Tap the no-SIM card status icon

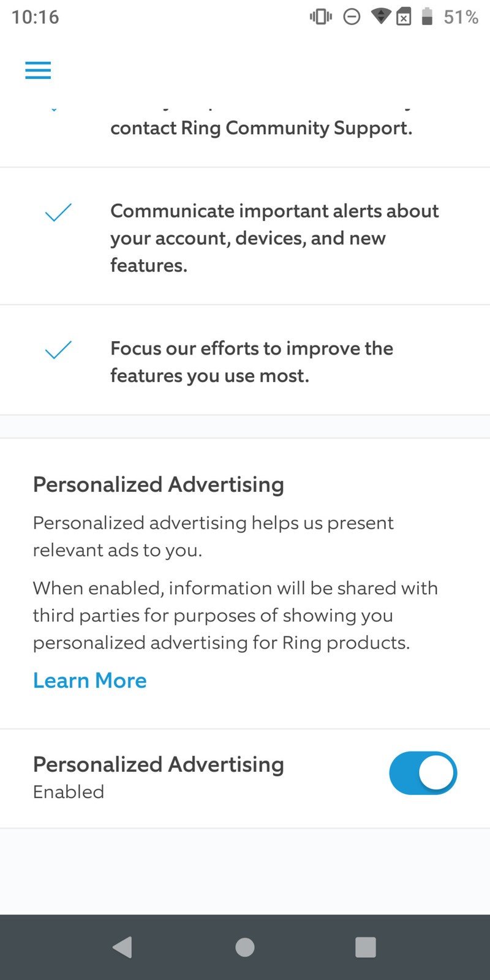404,17
